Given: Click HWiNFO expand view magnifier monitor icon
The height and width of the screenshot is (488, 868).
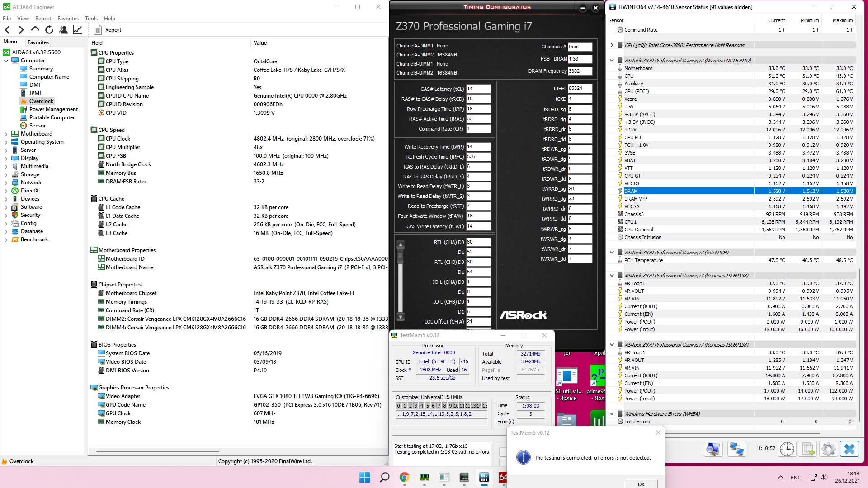Looking at the screenshot, I should pyautogui.click(x=713, y=449).
